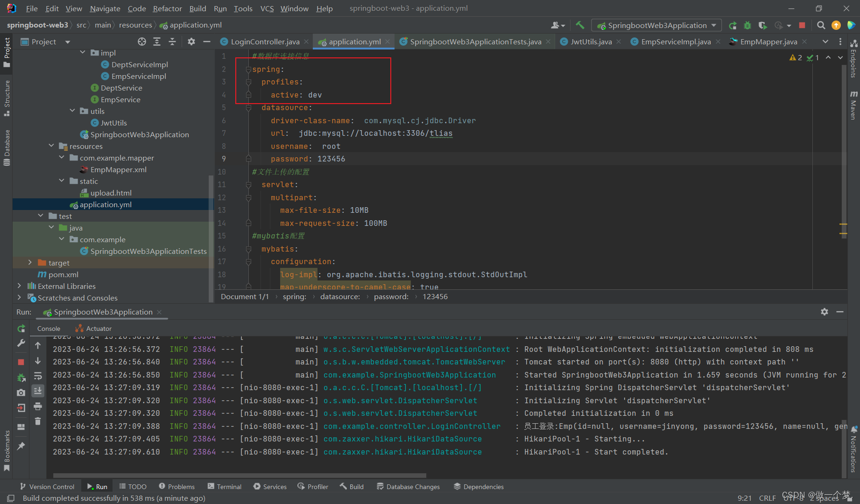Open Dependencies tool window
860x504 pixels.
pyautogui.click(x=479, y=486)
